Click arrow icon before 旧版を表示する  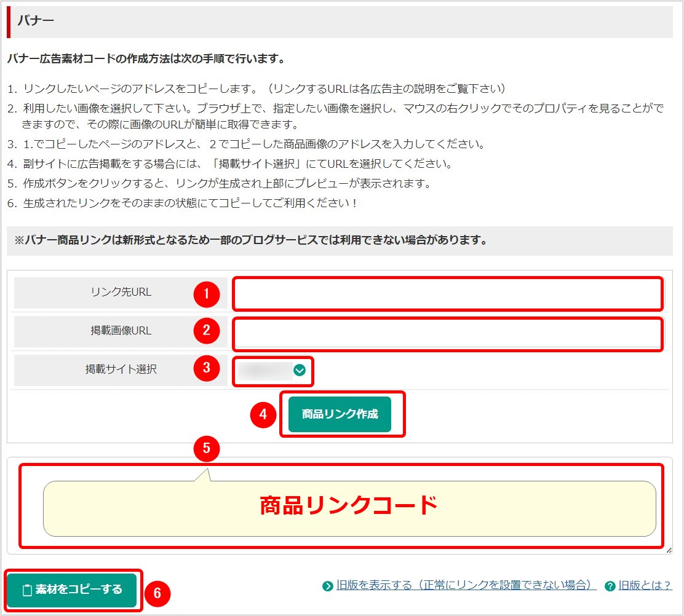click(328, 586)
